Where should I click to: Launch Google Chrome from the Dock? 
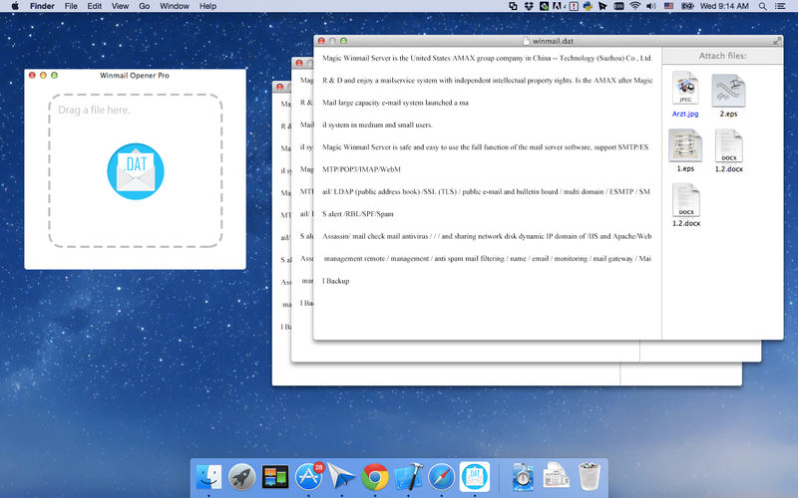[x=375, y=477]
